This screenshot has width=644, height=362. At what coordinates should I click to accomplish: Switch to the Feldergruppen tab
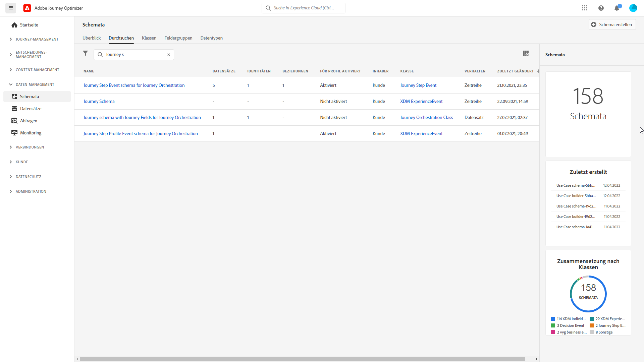coord(178,38)
